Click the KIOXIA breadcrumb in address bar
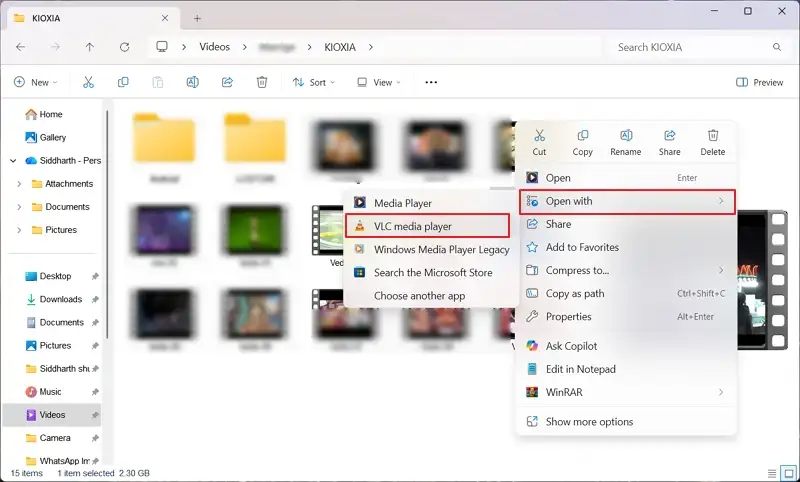The image size is (800, 482). tap(340, 47)
